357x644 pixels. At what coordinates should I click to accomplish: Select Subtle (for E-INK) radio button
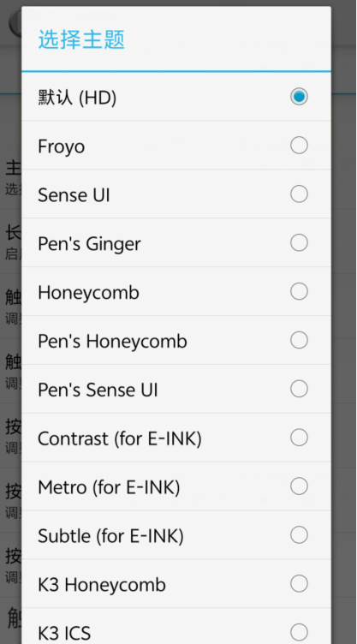[x=299, y=534]
